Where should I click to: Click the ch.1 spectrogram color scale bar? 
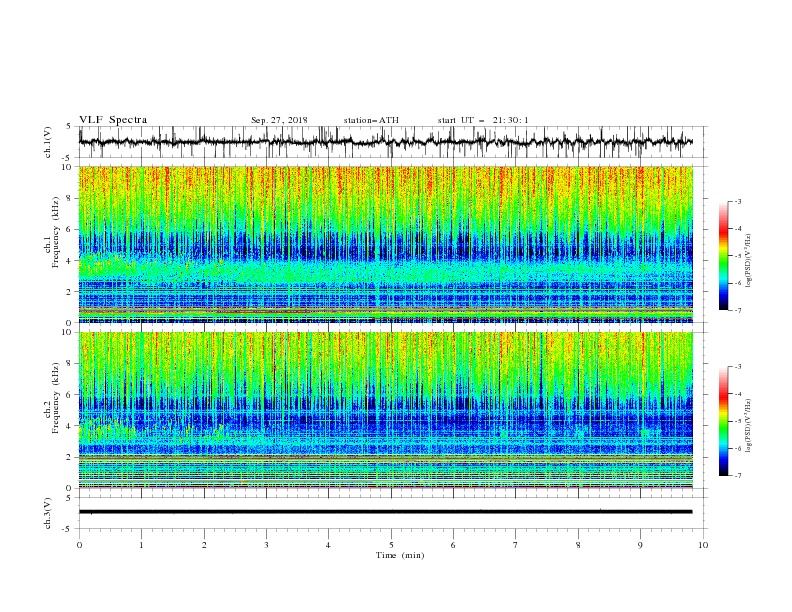click(723, 256)
